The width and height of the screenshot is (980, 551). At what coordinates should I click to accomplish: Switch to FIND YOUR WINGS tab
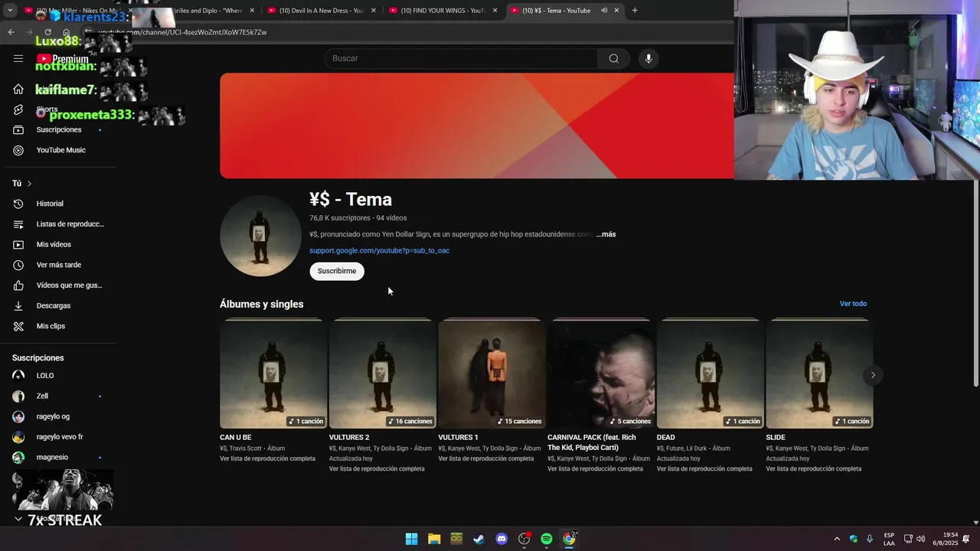(x=443, y=11)
